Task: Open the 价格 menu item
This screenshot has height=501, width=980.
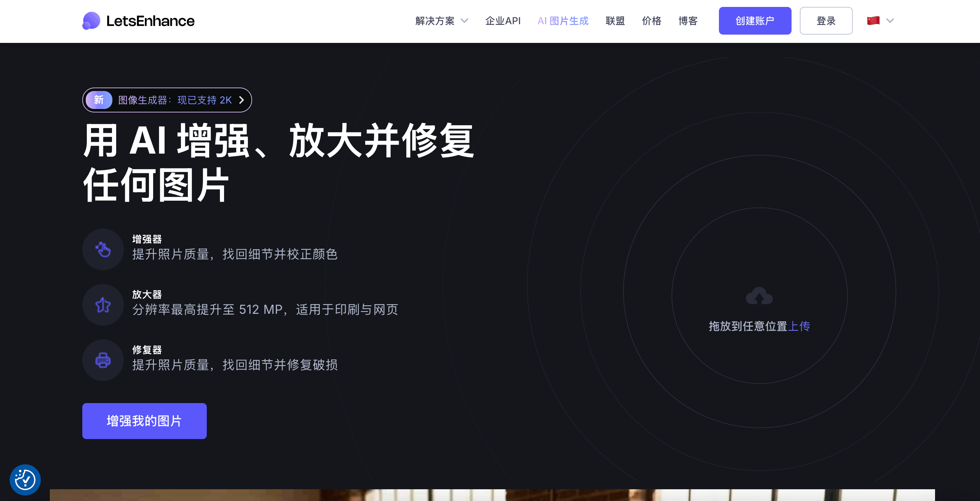Action: [x=652, y=20]
